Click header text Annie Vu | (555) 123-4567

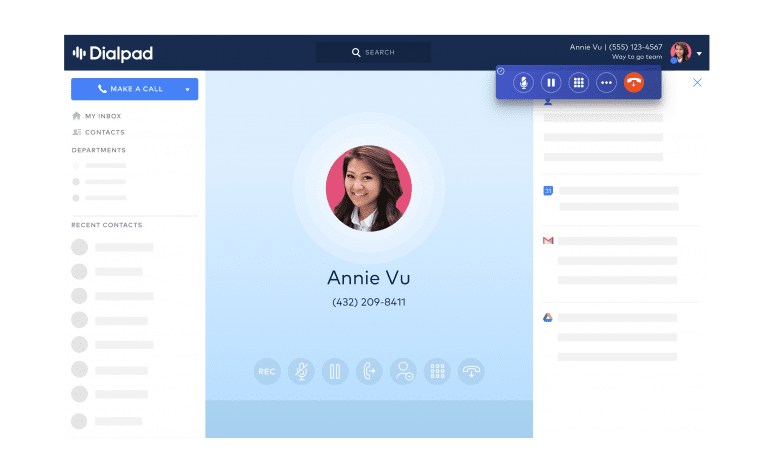(x=616, y=47)
